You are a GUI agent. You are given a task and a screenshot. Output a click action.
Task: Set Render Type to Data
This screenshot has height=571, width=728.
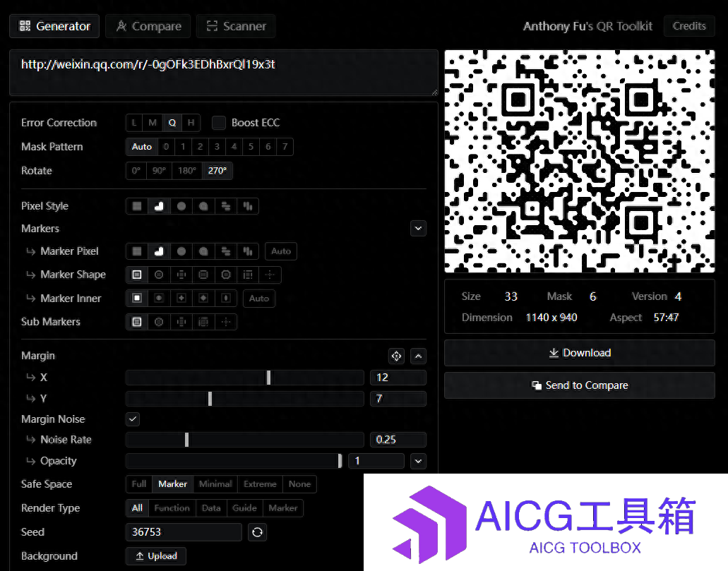pyautogui.click(x=211, y=508)
